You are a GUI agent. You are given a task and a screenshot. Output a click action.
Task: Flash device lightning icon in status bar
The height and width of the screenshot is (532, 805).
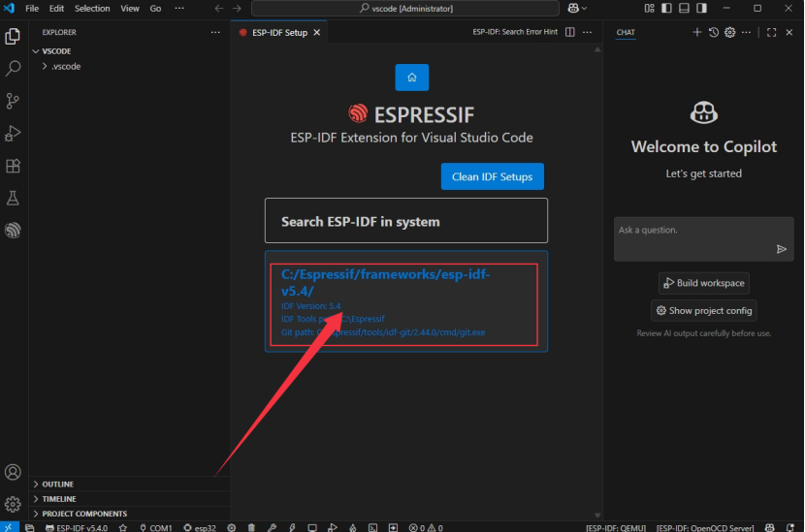click(292, 527)
